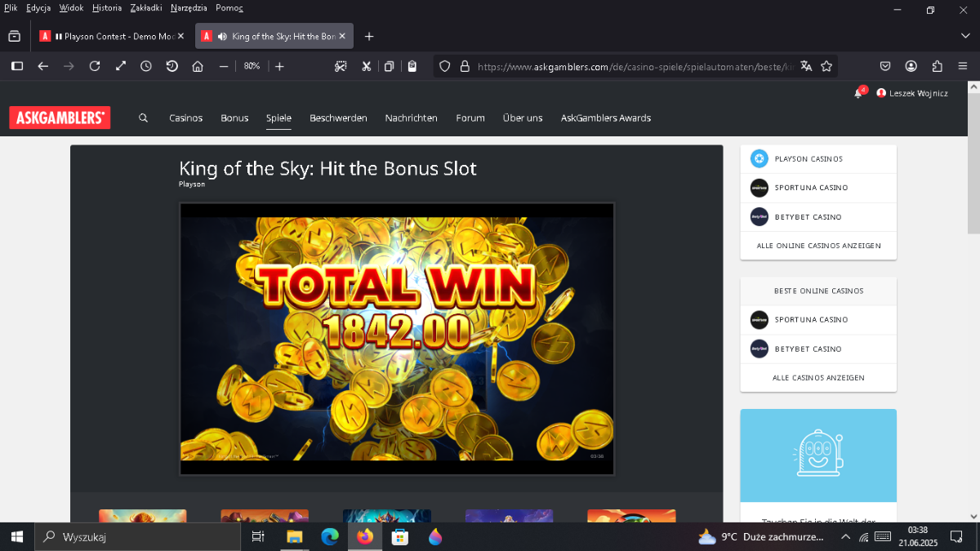Open the Historia menu

tap(107, 8)
